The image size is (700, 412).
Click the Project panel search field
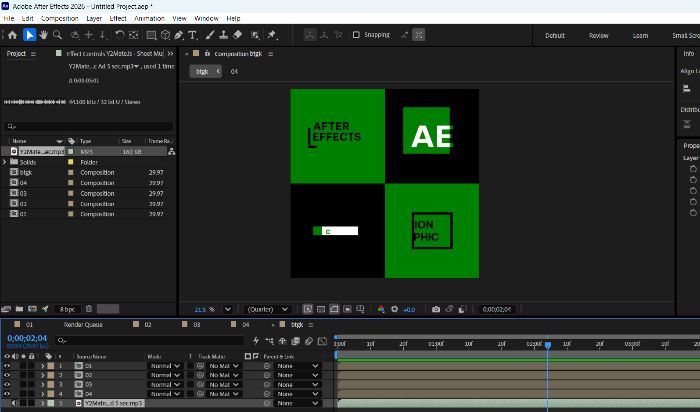[88, 126]
